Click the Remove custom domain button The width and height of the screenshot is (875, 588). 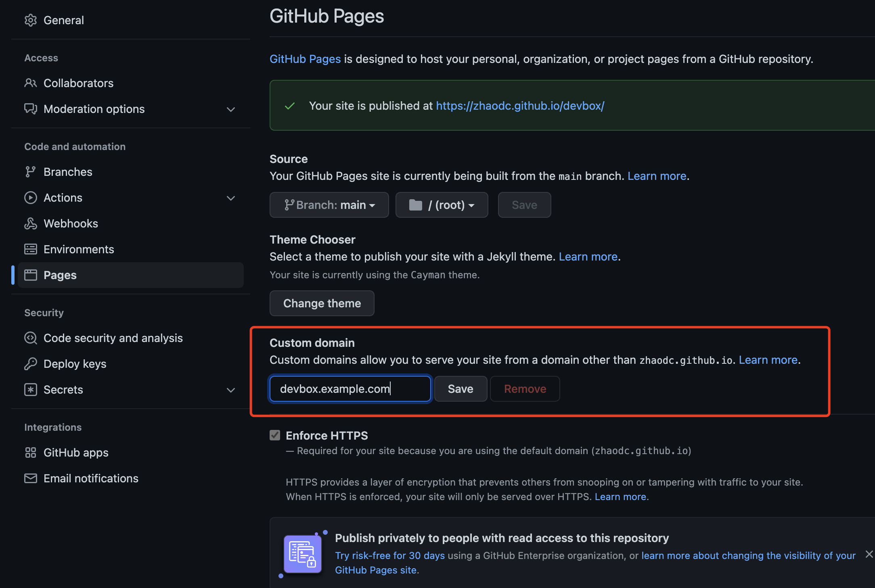click(x=525, y=389)
